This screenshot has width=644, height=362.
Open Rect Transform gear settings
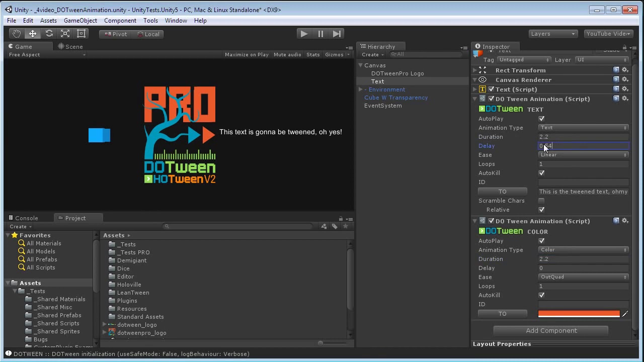(625, 70)
